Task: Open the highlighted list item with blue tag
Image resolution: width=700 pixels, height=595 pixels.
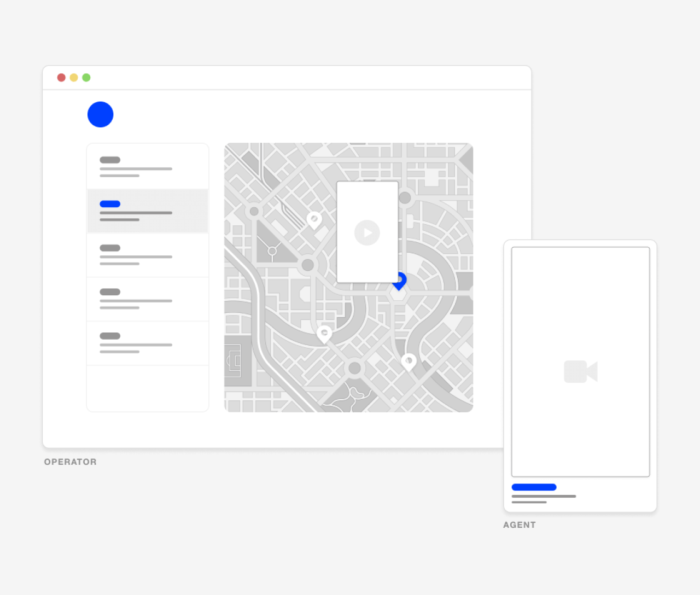Action: pyautogui.click(x=148, y=211)
